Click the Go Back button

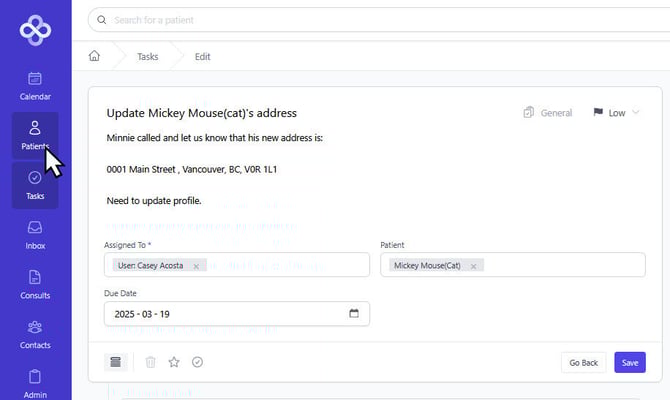pos(584,362)
